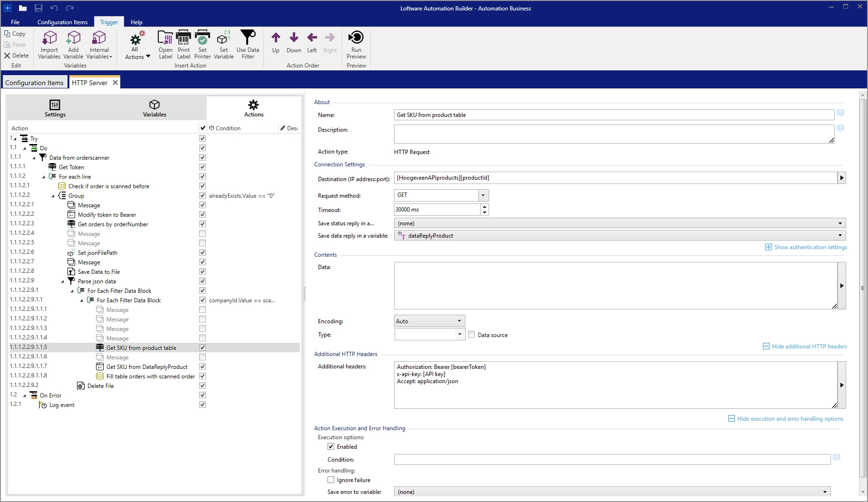Click Hide additional HTTP headers link
This screenshot has height=502, width=868.
[805, 347]
